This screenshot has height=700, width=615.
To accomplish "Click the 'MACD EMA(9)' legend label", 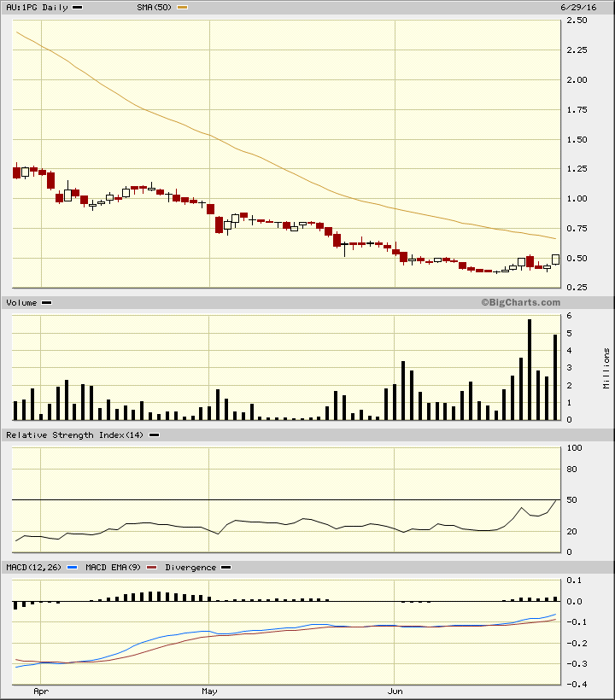I will (113, 568).
